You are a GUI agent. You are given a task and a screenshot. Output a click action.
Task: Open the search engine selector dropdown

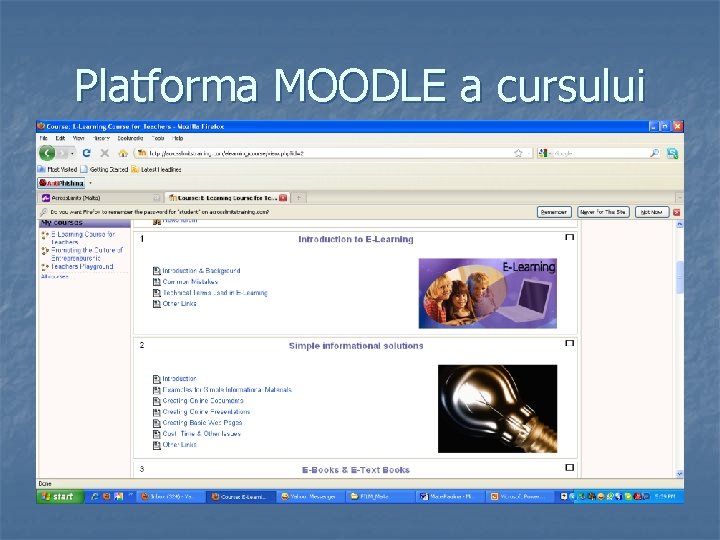pos(545,153)
